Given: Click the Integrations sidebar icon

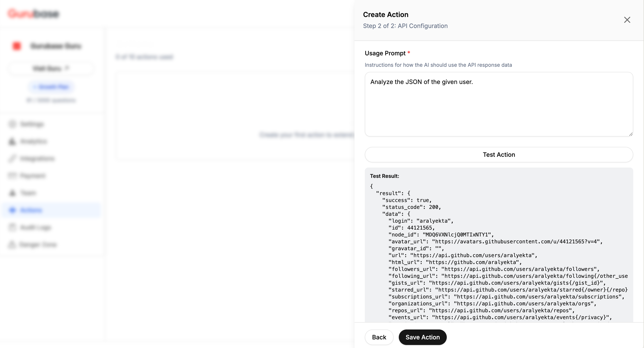Looking at the screenshot, I should coord(12,158).
